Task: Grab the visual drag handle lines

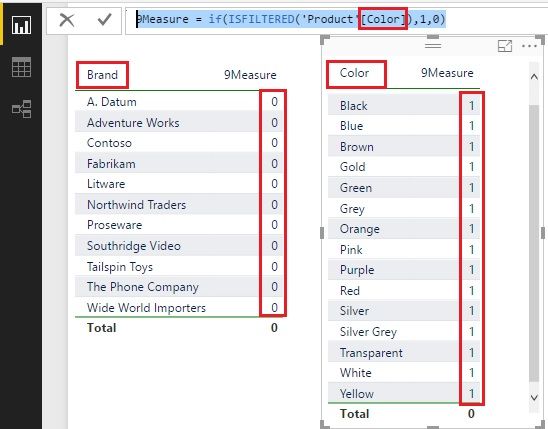Action: pos(433,45)
